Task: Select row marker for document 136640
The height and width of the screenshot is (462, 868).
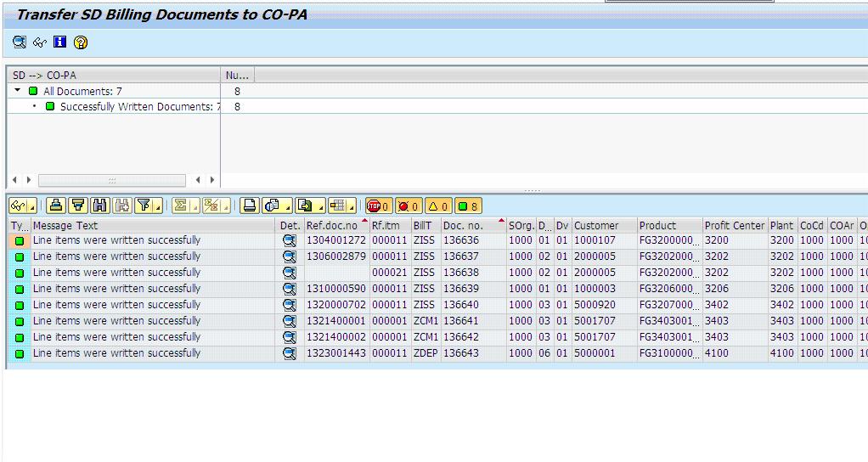Action: click(20, 305)
